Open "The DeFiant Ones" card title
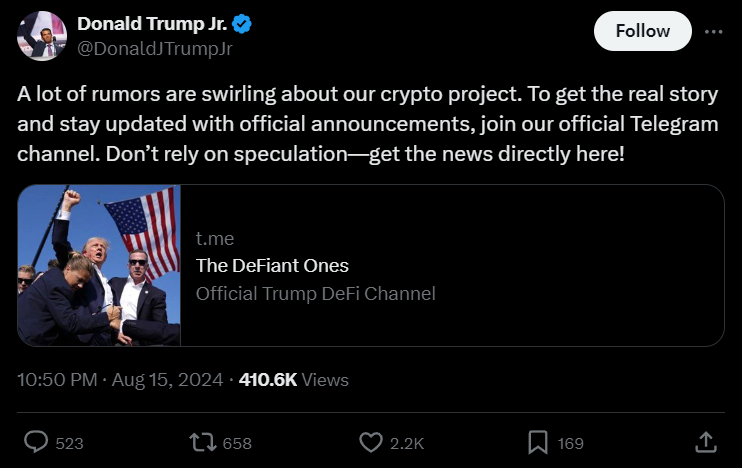This screenshot has height=468, width=742. coord(272,265)
